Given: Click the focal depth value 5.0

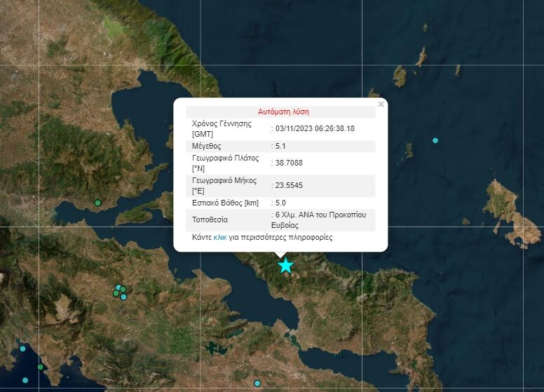Looking at the screenshot, I should (280, 203).
